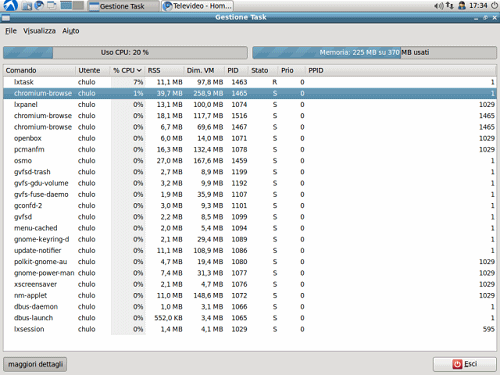Viewport: 500px width, 375px height.
Task: Click the 7% CPU value for lxtask
Action: pyautogui.click(x=138, y=82)
